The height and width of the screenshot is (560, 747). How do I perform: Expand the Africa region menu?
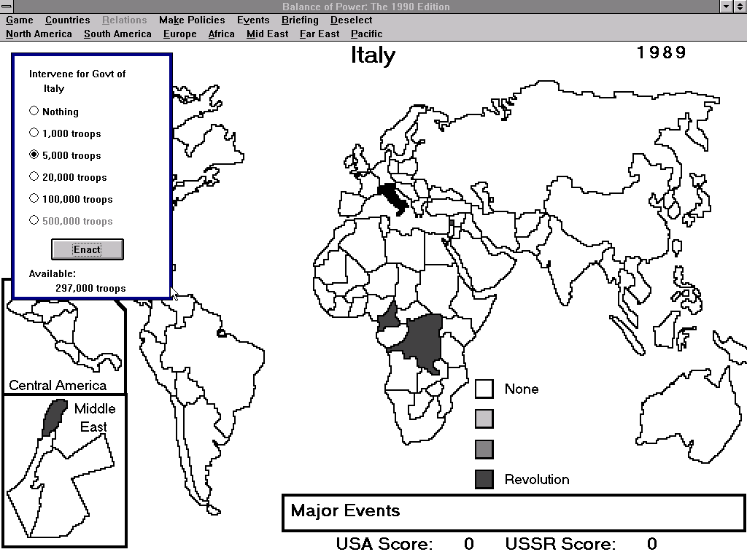pyautogui.click(x=222, y=34)
